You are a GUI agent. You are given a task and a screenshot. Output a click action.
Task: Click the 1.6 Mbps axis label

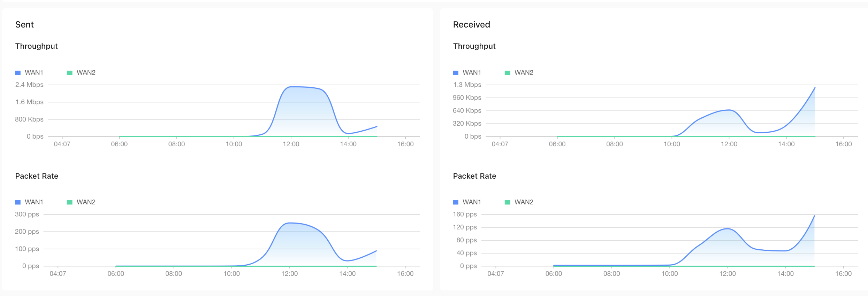[29, 102]
